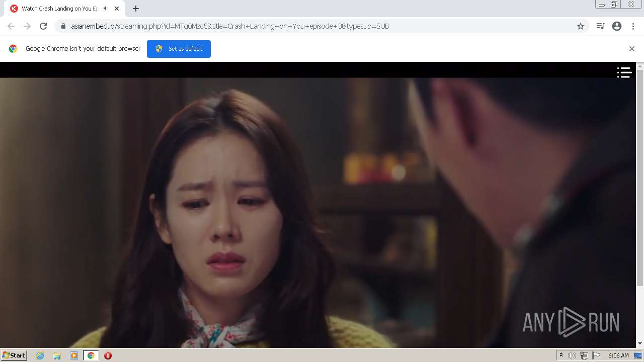Open the Chrome profile avatar
The height and width of the screenshot is (362, 644).
pyautogui.click(x=617, y=26)
